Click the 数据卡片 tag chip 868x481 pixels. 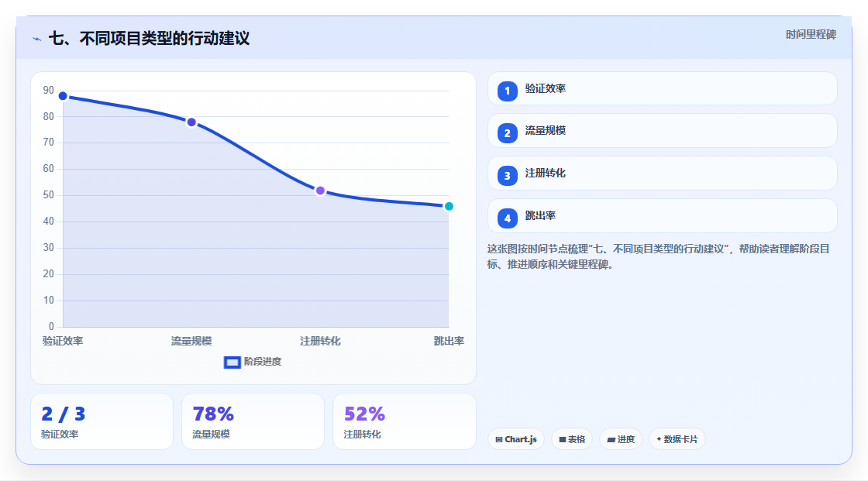point(677,439)
